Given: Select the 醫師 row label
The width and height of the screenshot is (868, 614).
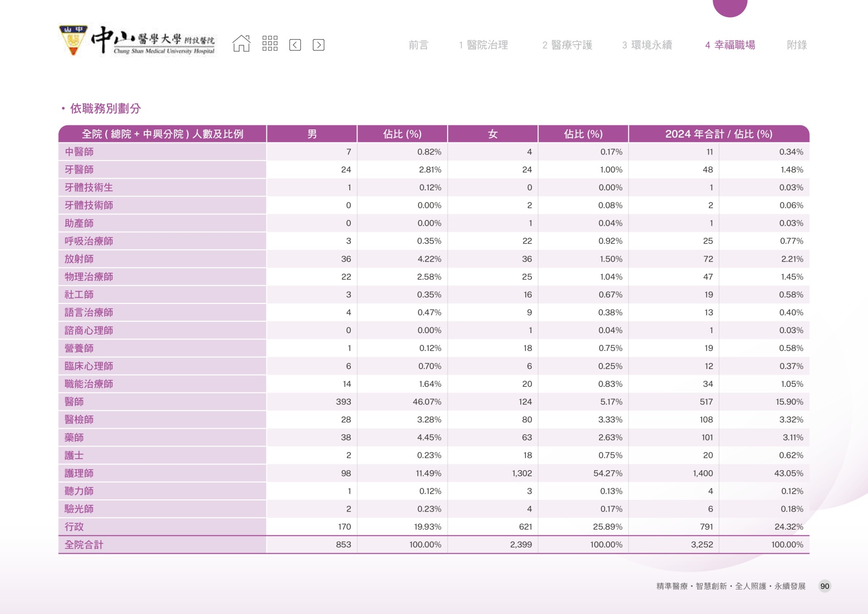Looking at the screenshot, I should coord(74,402).
